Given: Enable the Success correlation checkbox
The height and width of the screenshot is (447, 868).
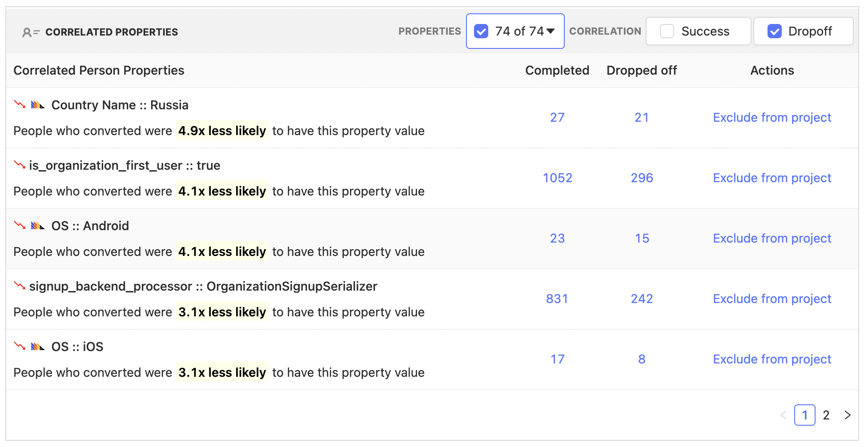Looking at the screenshot, I should [667, 31].
